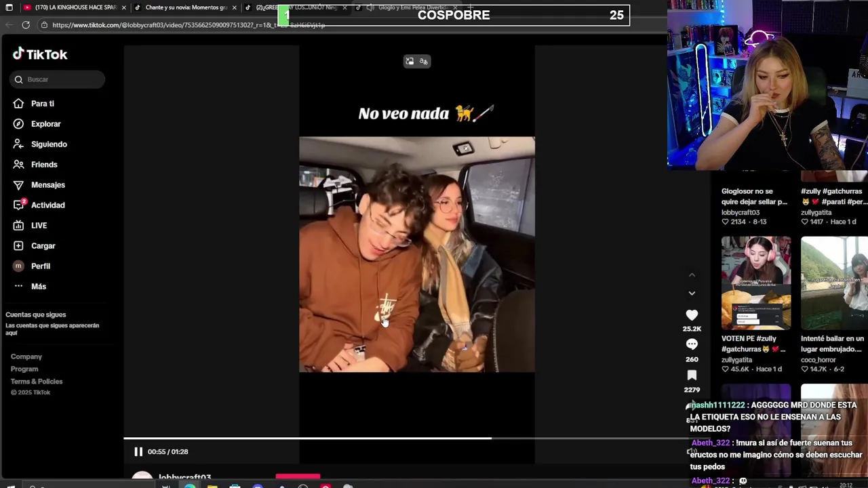Click the COSPOBRE overlay banner

pos(454,15)
